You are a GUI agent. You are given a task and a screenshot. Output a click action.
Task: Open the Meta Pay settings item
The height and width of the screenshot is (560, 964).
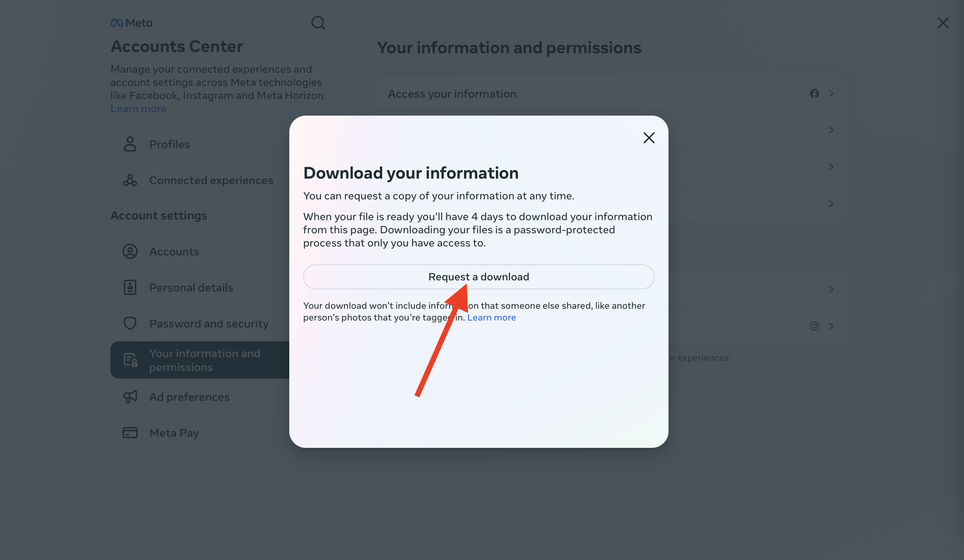(174, 433)
